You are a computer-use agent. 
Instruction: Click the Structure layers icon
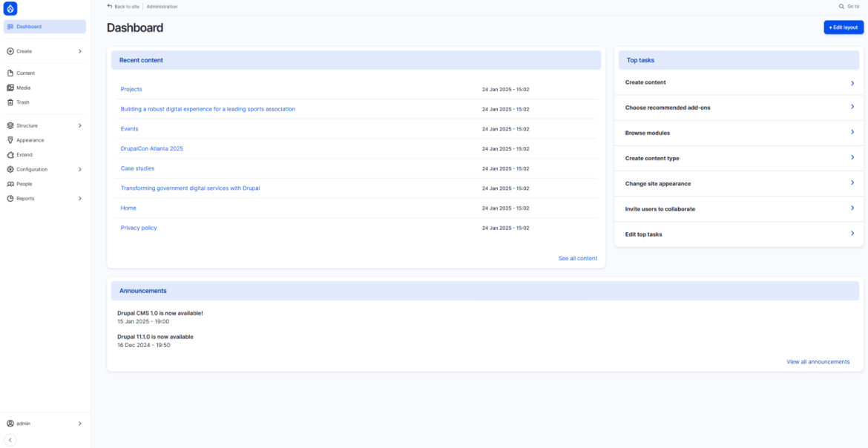click(10, 125)
